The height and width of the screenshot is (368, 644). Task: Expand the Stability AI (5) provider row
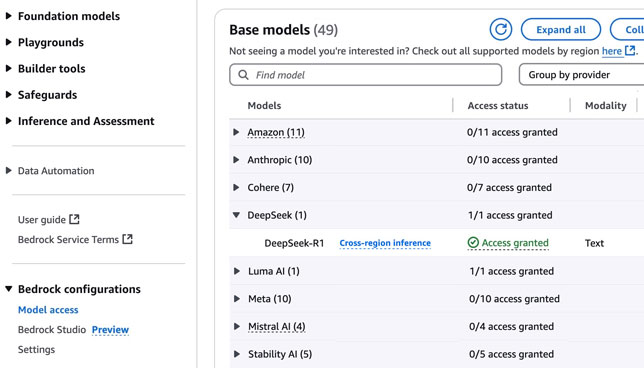coord(237,354)
